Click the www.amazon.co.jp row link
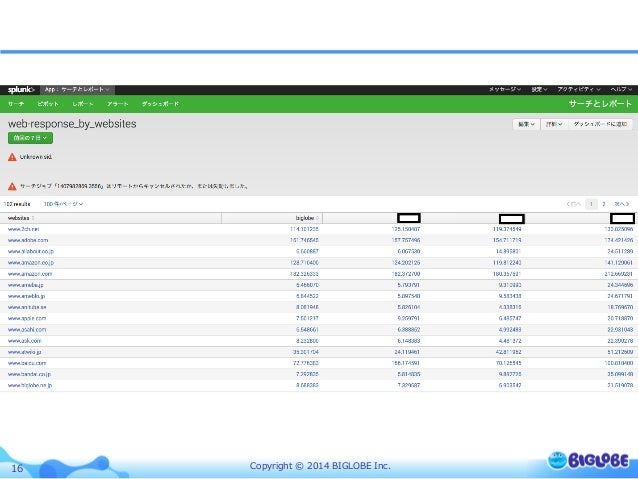The height and width of the screenshot is (479, 638). click(x=31, y=263)
